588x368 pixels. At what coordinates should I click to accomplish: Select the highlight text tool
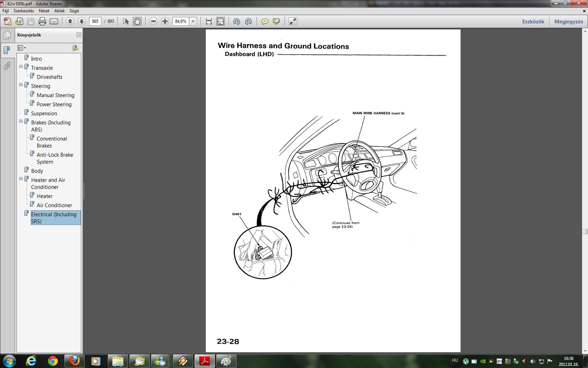(x=276, y=21)
